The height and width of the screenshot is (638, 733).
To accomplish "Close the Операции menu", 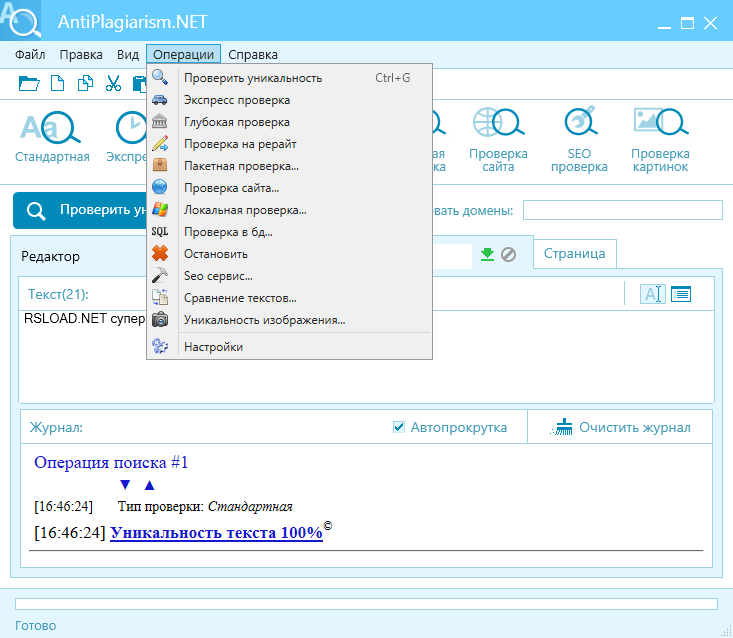I will (x=184, y=55).
